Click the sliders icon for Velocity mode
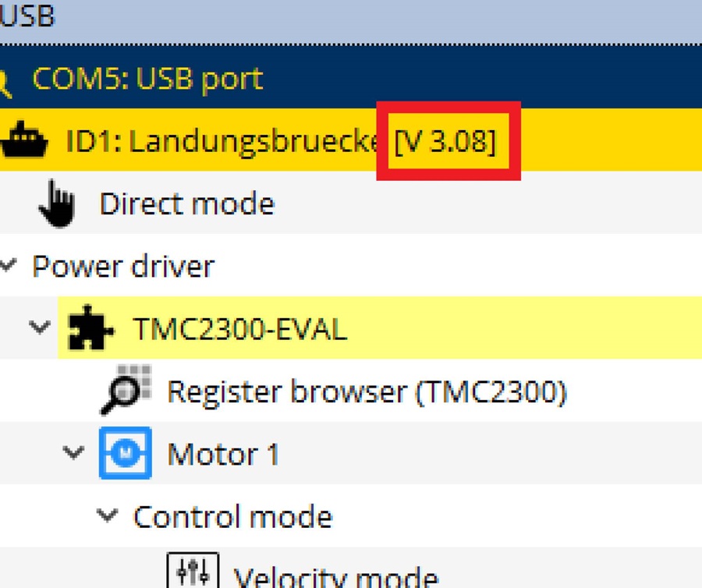This screenshot has height=588, width=702. pyautogui.click(x=193, y=573)
